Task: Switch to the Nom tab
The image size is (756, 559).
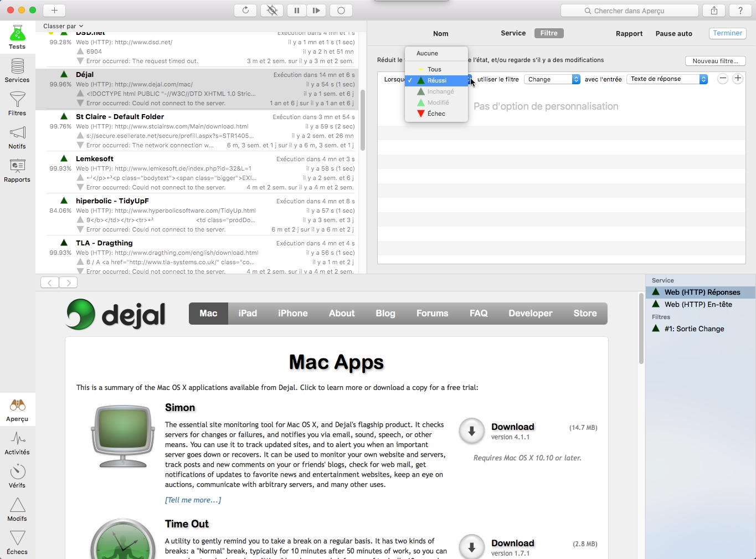Action: point(441,33)
